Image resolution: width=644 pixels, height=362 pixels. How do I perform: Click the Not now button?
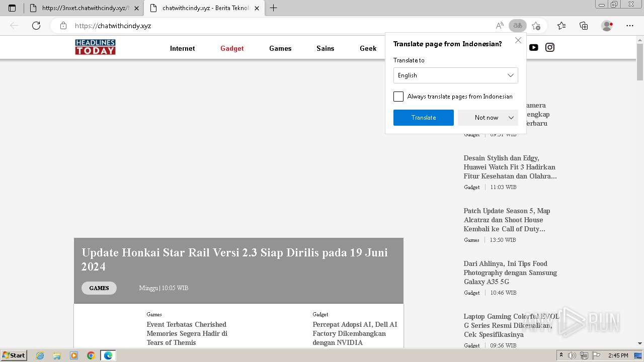487,118
